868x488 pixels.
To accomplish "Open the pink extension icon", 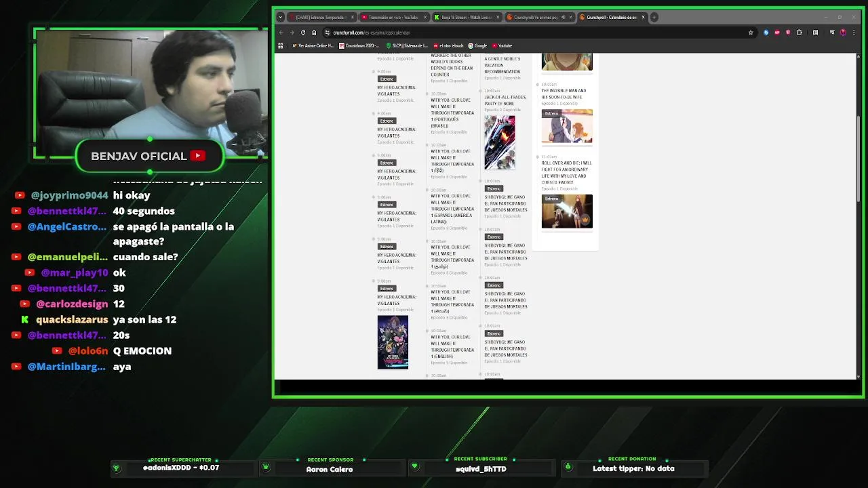I will pyautogui.click(x=788, y=33).
